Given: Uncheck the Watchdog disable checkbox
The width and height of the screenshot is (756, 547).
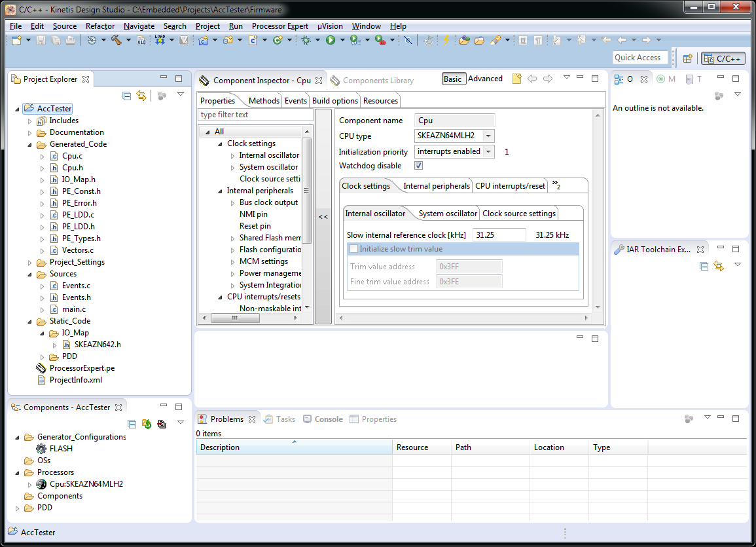Looking at the screenshot, I should [x=419, y=166].
